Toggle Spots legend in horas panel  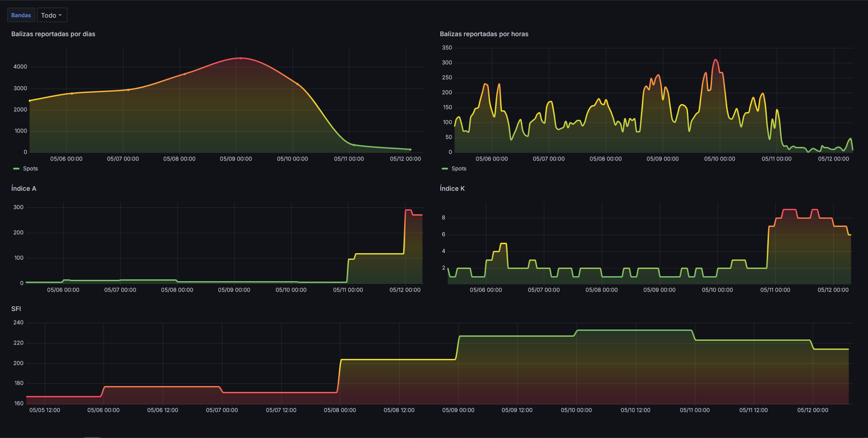459,169
